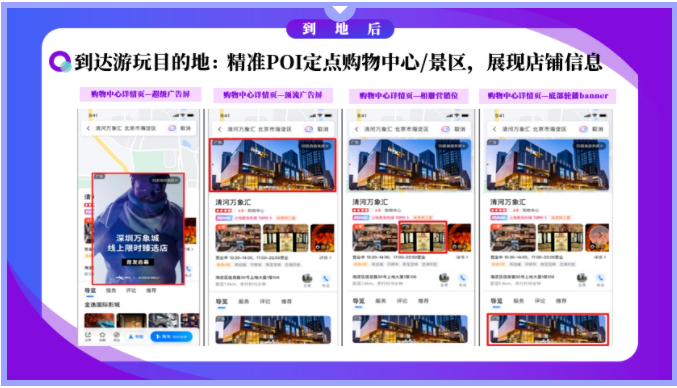The width and height of the screenshot is (677, 388).
Task: Tap search field in 超级广告屏 phone
Action: (x=139, y=128)
